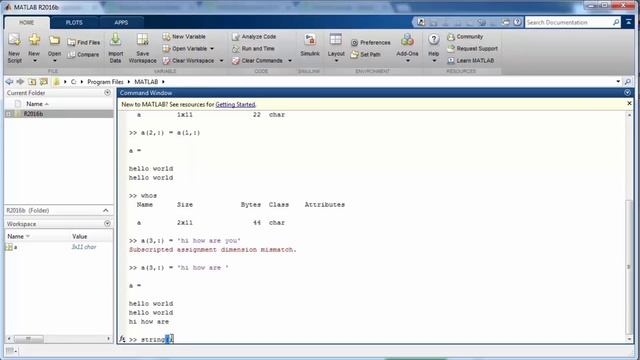Open the Clear Commands dropdown arrow

(290, 61)
